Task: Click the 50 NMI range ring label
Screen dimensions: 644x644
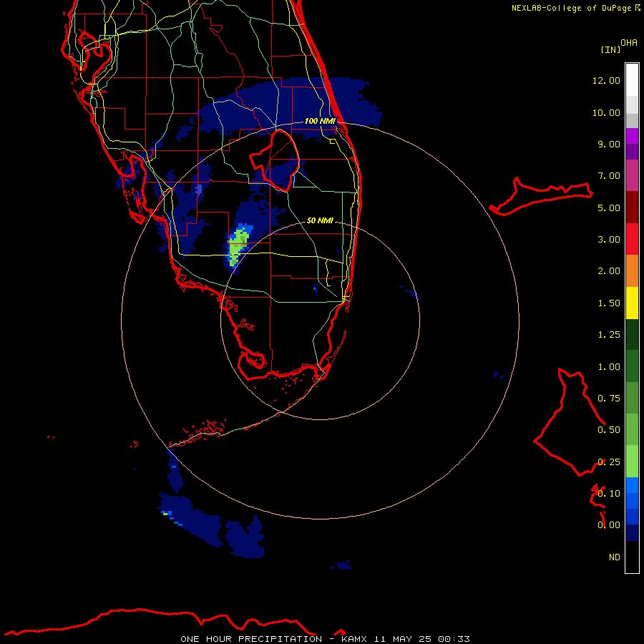Action: (x=320, y=220)
